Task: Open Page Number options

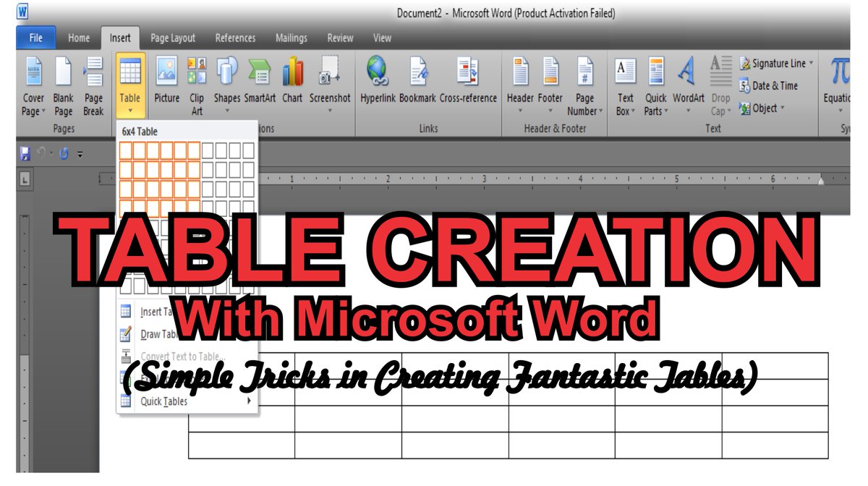Action: [584, 85]
